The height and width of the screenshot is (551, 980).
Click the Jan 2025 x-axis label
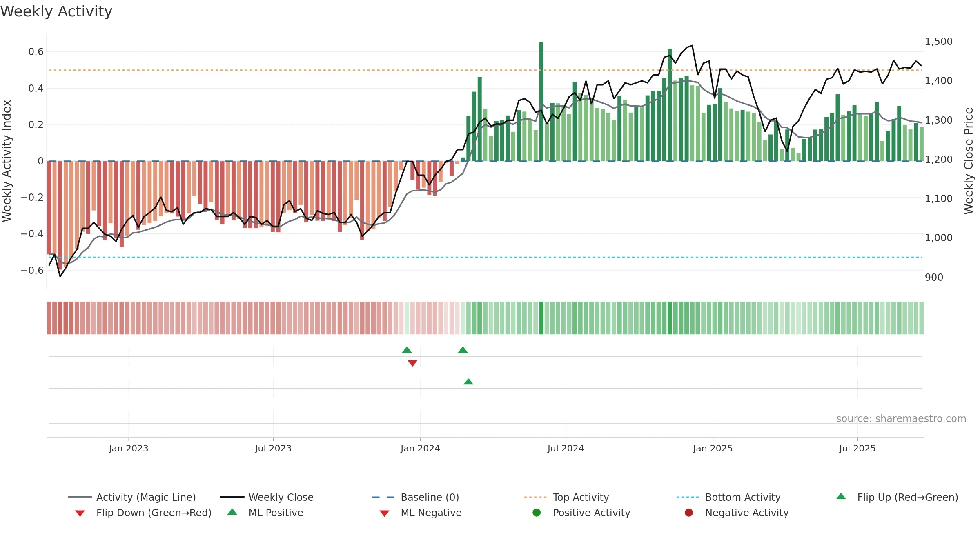coord(713,448)
